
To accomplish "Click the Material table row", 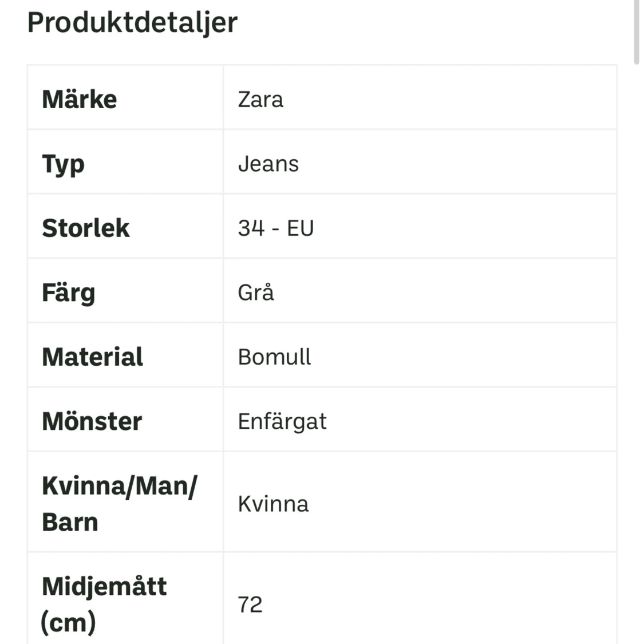I will pyautogui.click(x=322, y=355).
